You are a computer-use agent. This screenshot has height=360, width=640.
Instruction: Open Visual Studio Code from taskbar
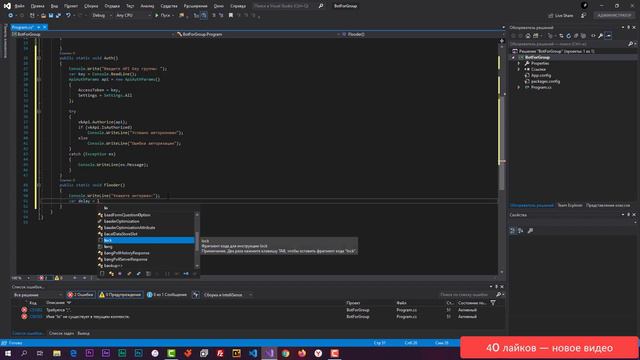coord(253,353)
